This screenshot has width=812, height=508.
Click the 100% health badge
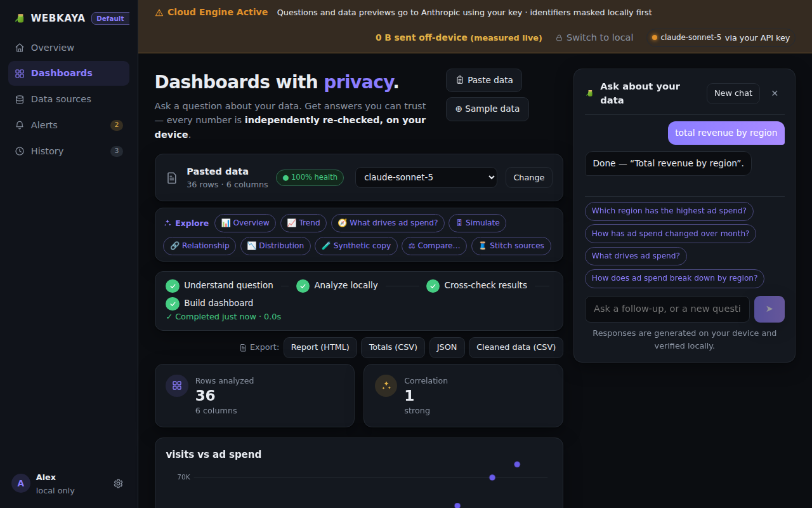point(310,177)
